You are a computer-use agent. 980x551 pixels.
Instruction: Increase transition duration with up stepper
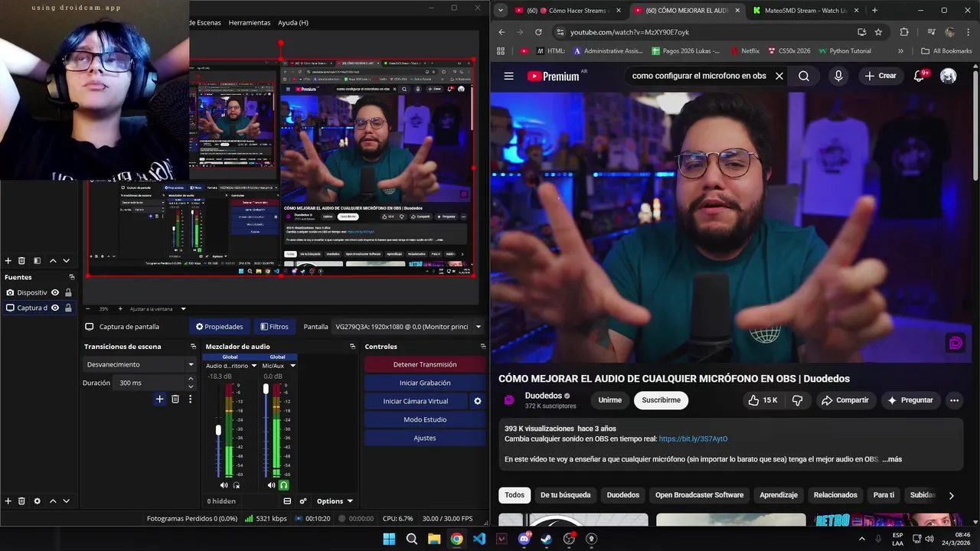(191, 380)
